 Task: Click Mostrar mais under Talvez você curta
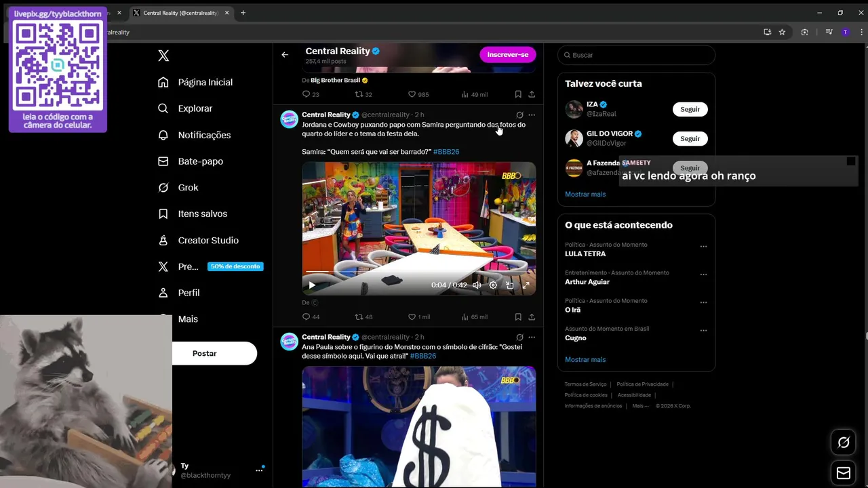(x=585, y=194)
